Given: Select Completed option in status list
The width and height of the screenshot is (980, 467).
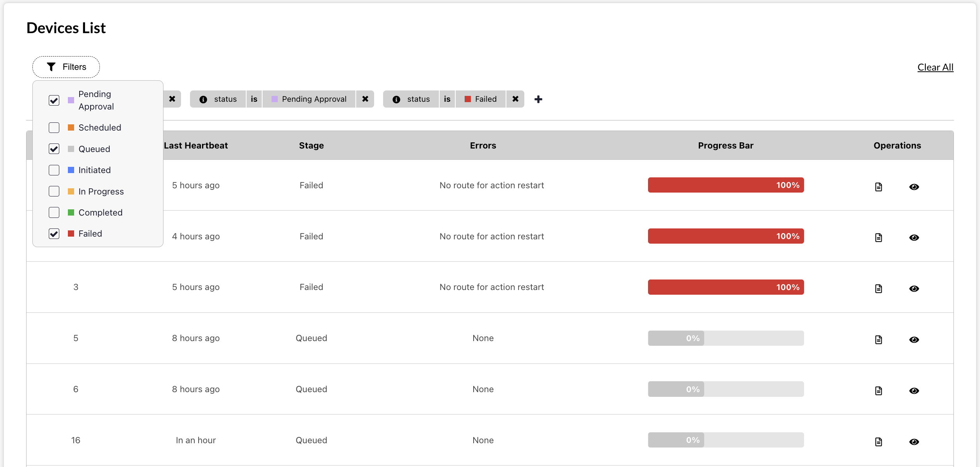Looking at the screenshot, I should [x=54, y=213].
